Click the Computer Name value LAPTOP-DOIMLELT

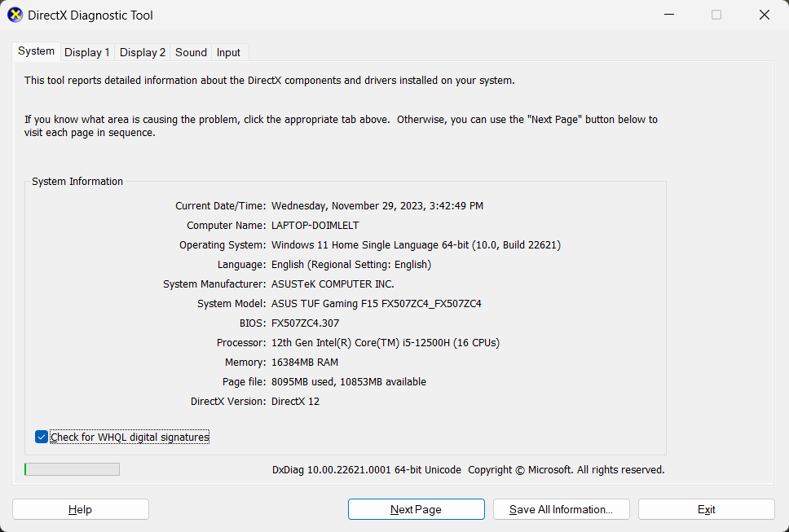pos(315,226)
